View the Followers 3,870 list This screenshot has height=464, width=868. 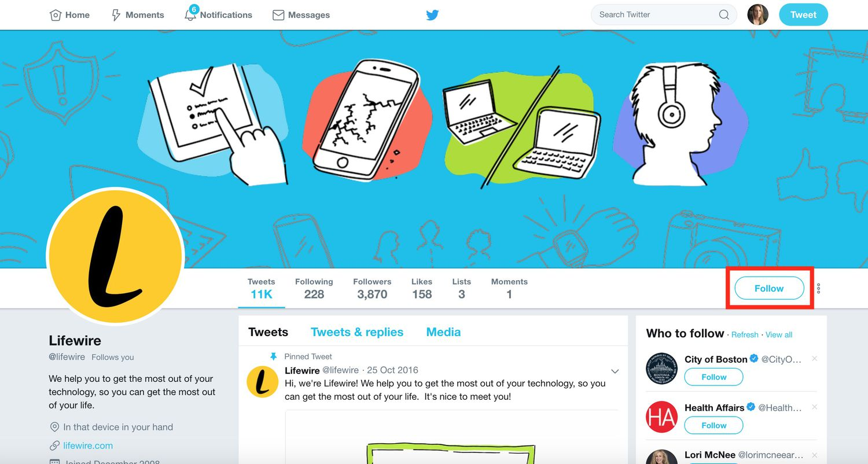click(x=372, y=288)
